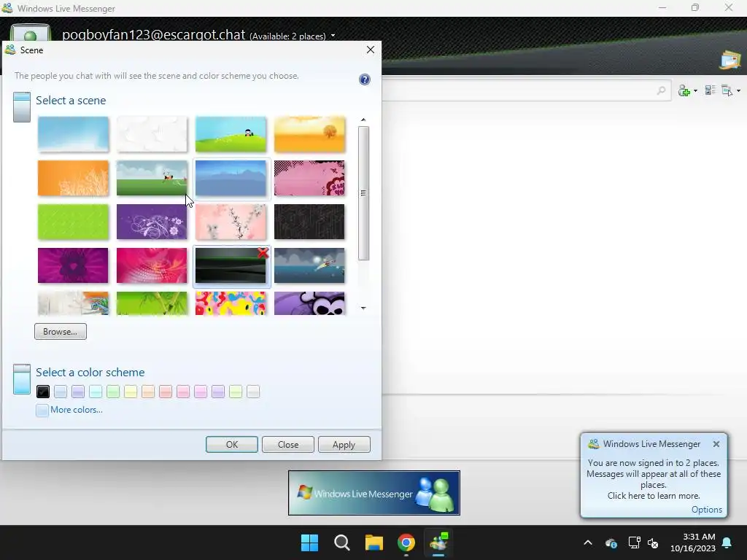Choose the pink cherry blossom scene
The height and width of the screenshot is (560, 747).
(231, 222)
